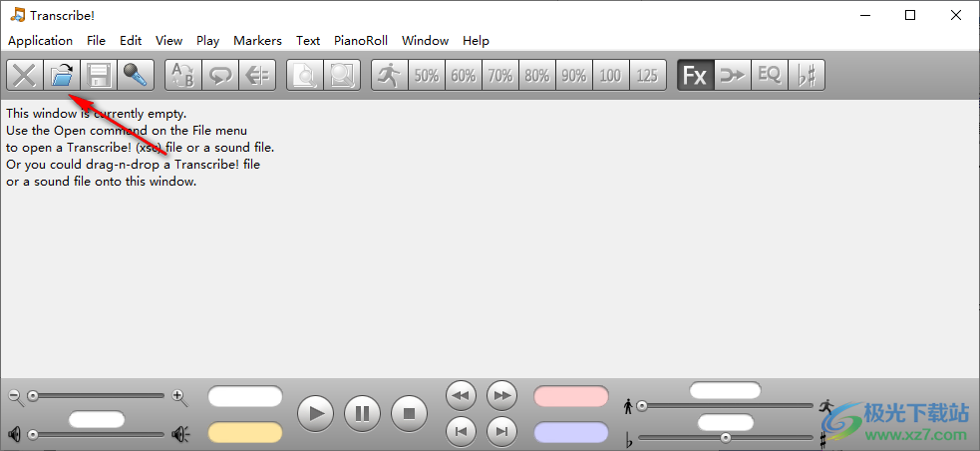The height and width of the screenshot is (451, 980).
Task: Click the running man speed icon
Action: [390, 76]
